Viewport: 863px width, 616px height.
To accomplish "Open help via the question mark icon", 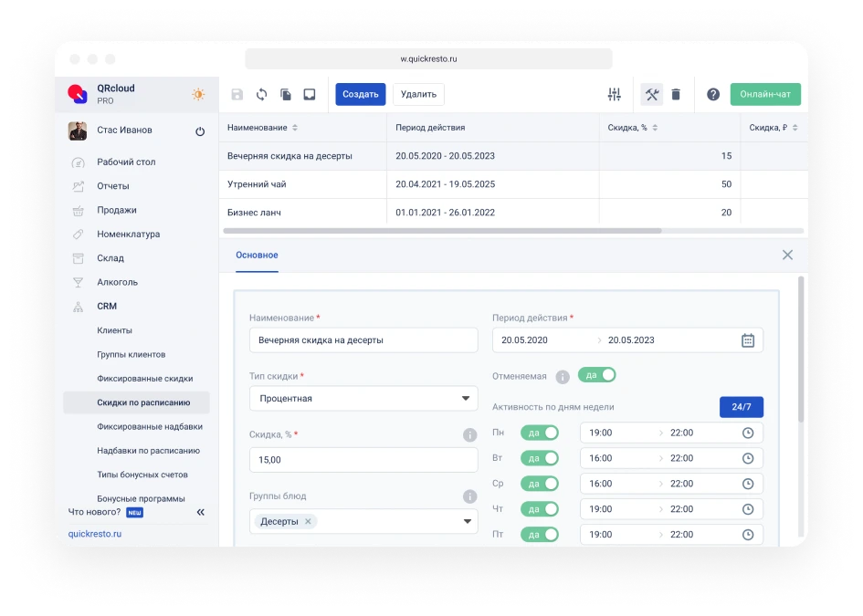I will point(713,94).
